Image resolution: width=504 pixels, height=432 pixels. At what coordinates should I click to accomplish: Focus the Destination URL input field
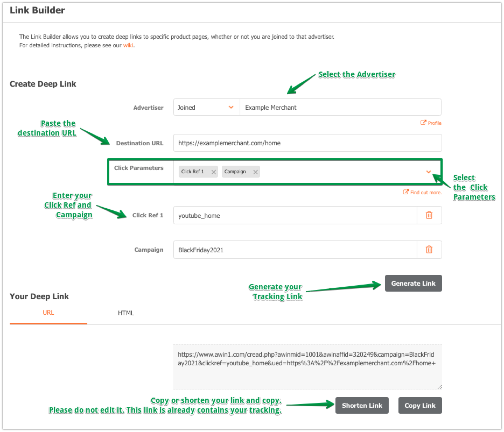point(307,143)
